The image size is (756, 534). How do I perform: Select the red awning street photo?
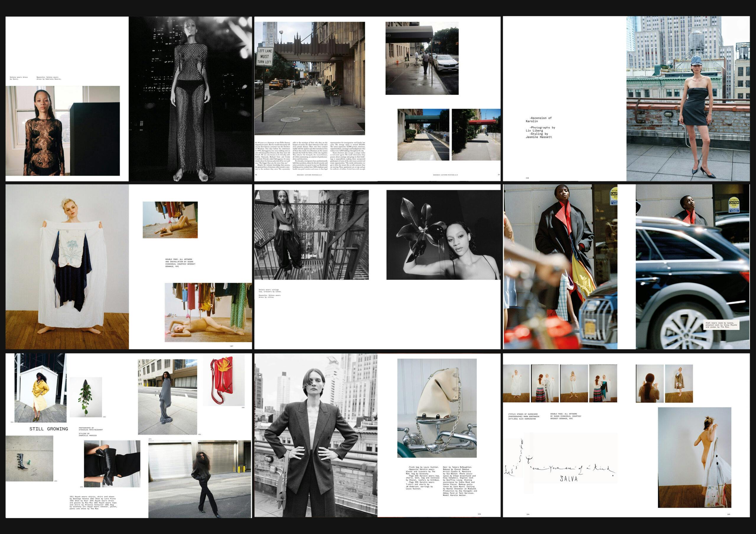pyautogui.click(x=476, y=135)
